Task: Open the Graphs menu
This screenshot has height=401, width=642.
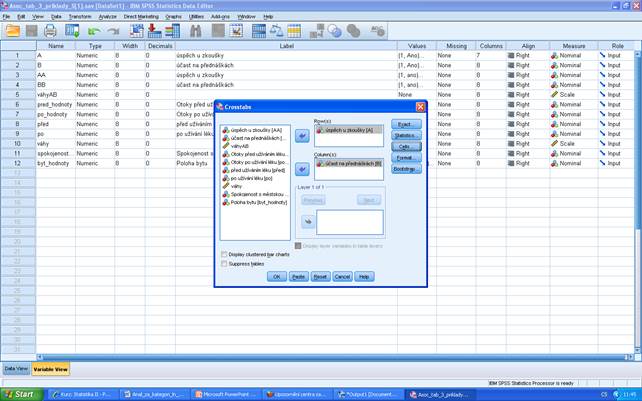Action: tap(173, 17)
